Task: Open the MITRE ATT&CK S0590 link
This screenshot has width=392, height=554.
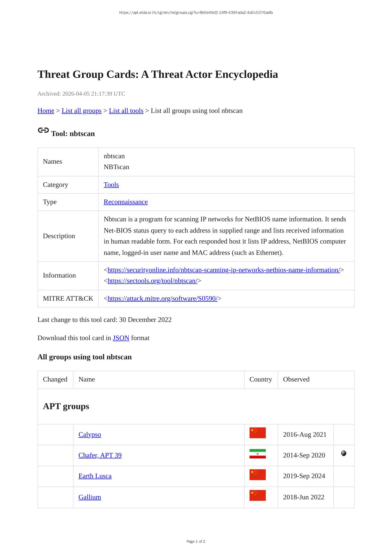Action: click(162, 298)
